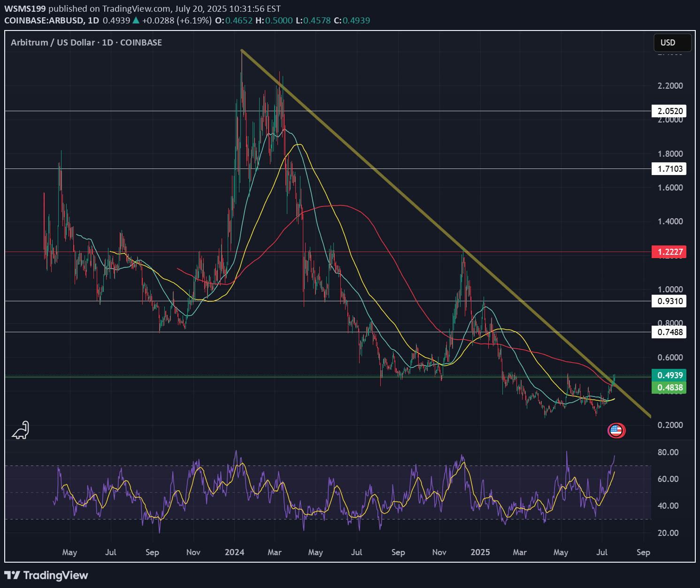Click the dinosaur icon at chart bottom-left

coord(21,430)
